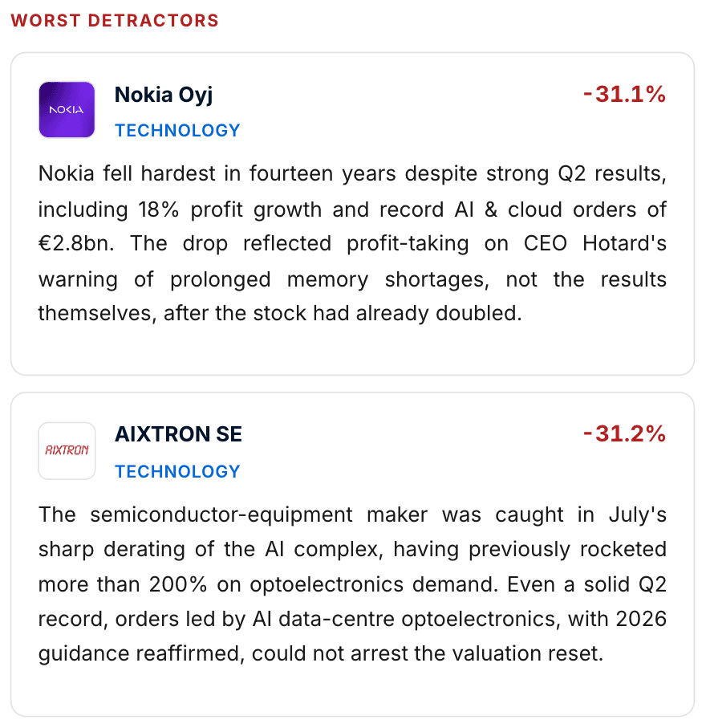Click the purple Nokia logo icon
Screen dimensions: 706x728
(67, 110)
